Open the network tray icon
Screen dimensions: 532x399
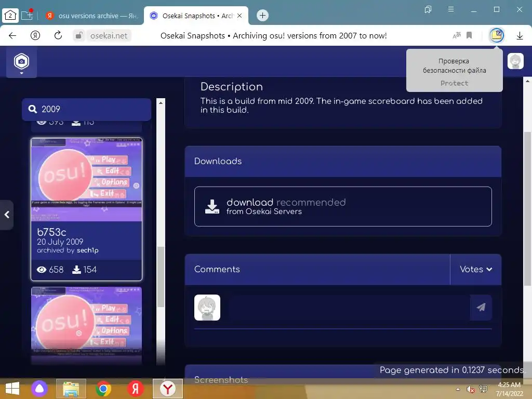[x=483, y=389]
